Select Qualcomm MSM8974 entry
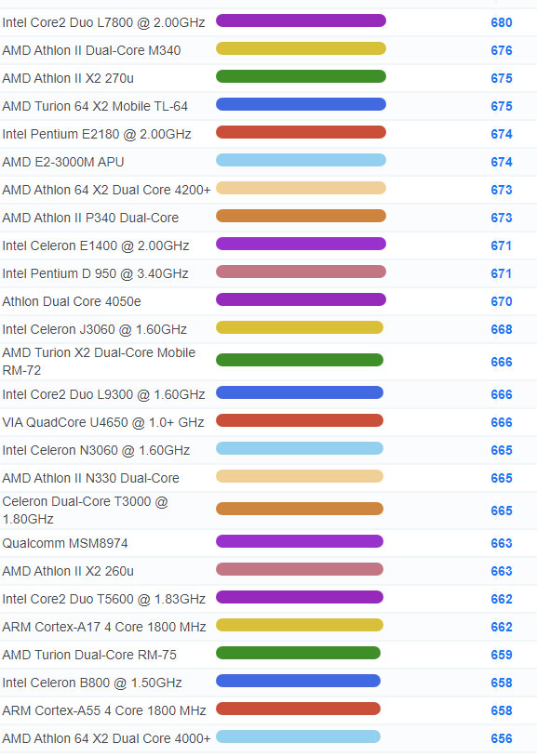 click(65, 544)
